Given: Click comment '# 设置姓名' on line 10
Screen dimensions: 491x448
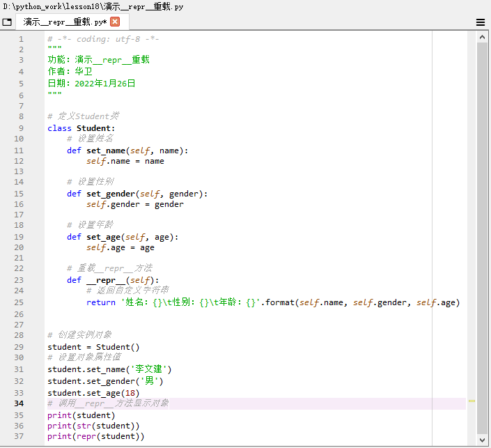Looking at the screenshot, I should 90,139.
